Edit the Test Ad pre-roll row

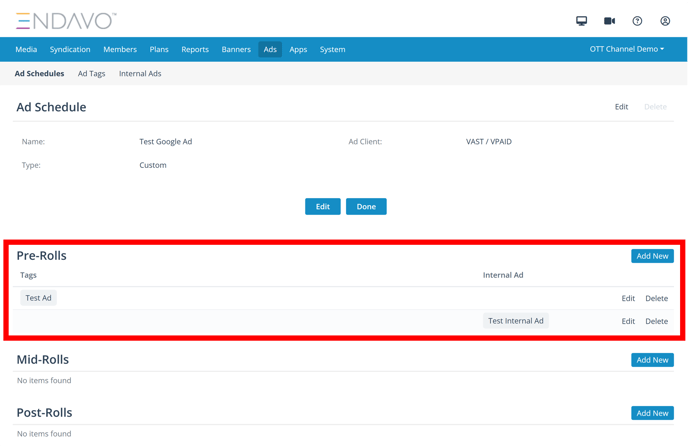point(628,299)
